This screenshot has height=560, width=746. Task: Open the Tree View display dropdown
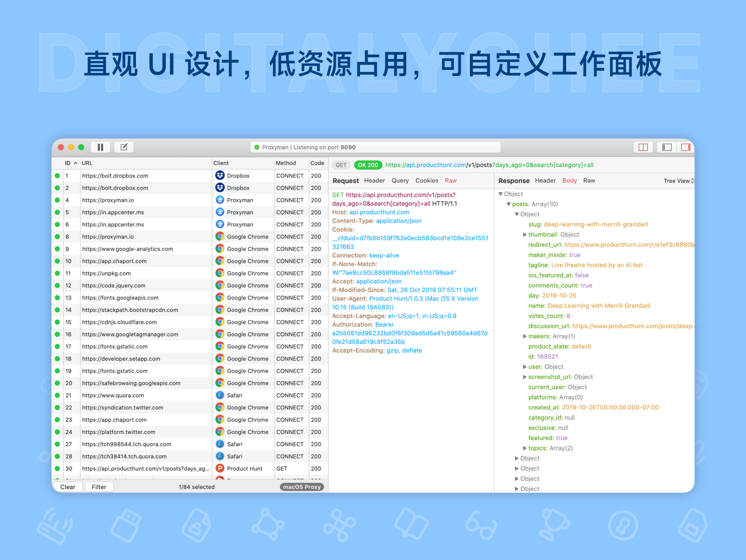(x=679, y=181)
